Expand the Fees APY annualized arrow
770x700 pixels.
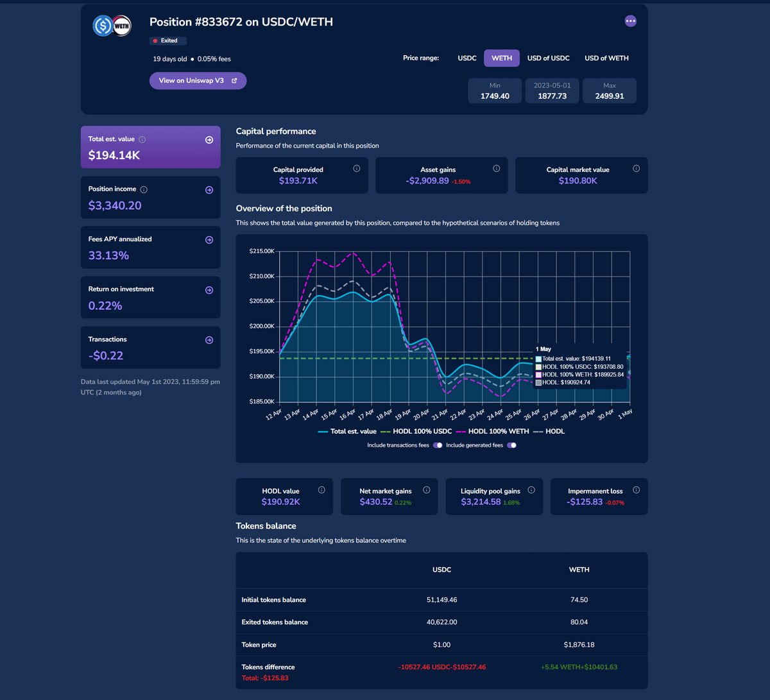click(x=209, y=240)
